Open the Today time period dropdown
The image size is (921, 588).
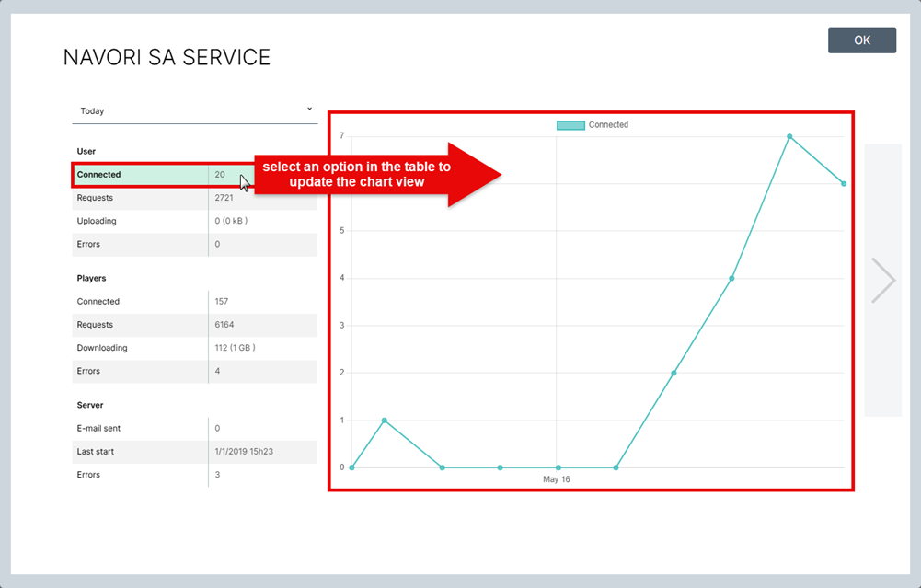pos(195,111)
